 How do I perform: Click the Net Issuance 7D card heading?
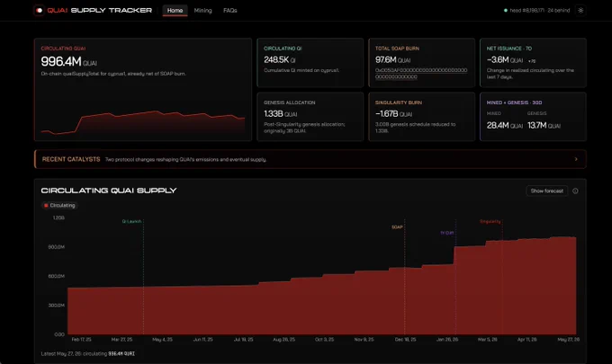[509, 49]
